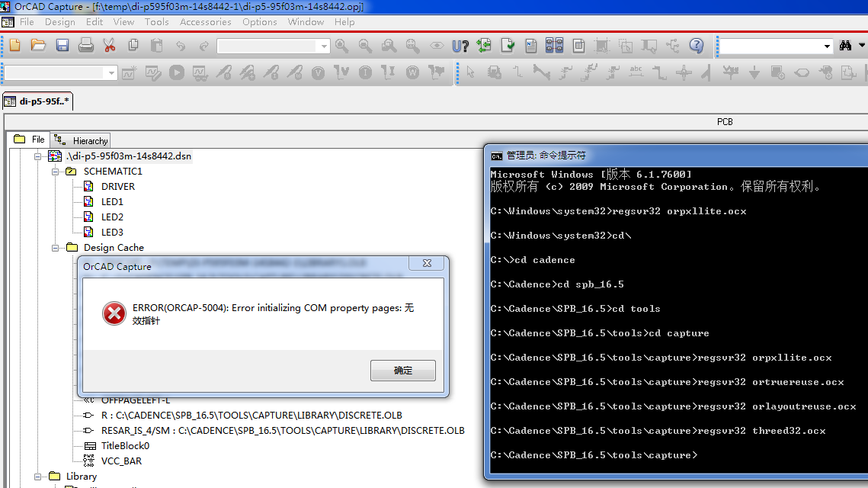Close the OrCAD Capture error dialog
Viewport: 868px width, 488px height.
427,263
